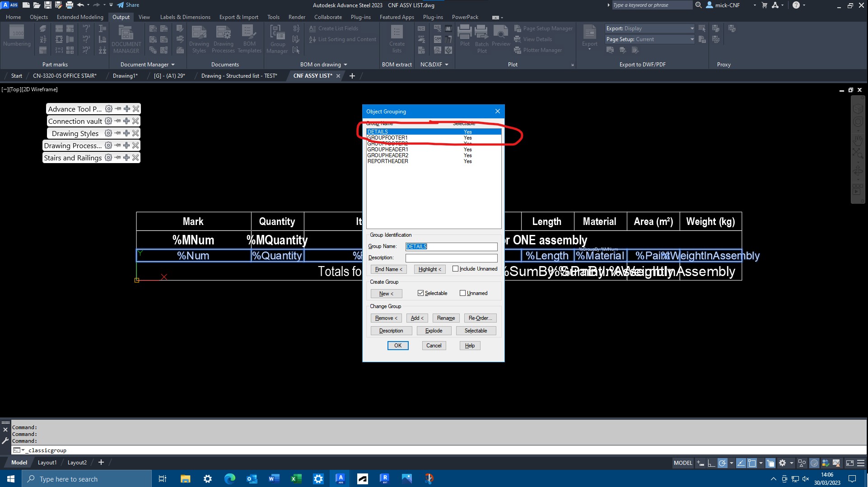Open the Document Manager
This screenshot has width=868, height=487.
click(x=126, y=39)
